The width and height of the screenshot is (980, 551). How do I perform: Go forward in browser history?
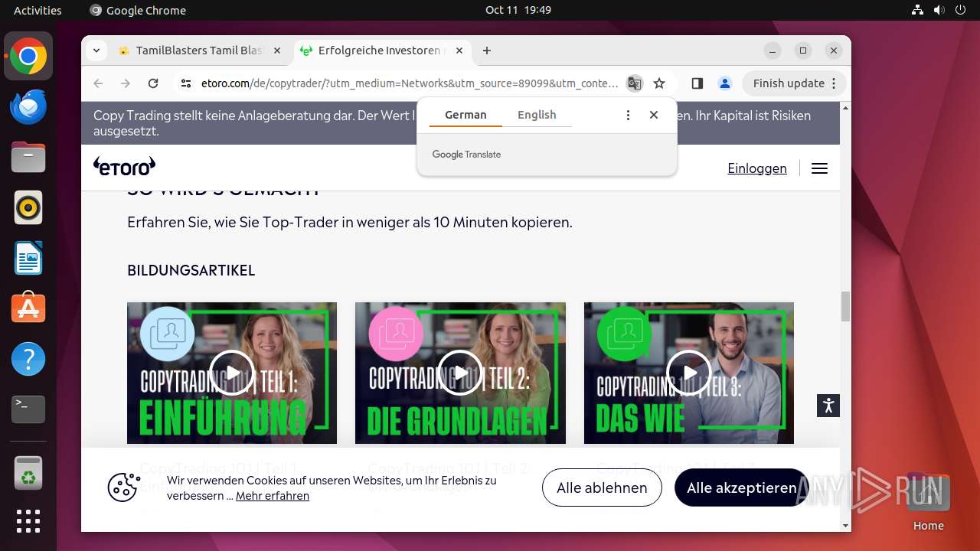[126, 83]
